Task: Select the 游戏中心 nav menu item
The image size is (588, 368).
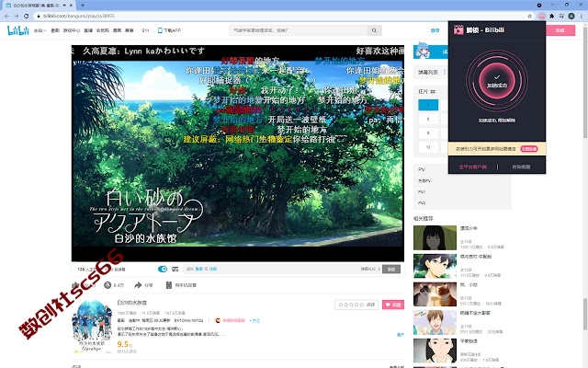Action: pos(72,30)
